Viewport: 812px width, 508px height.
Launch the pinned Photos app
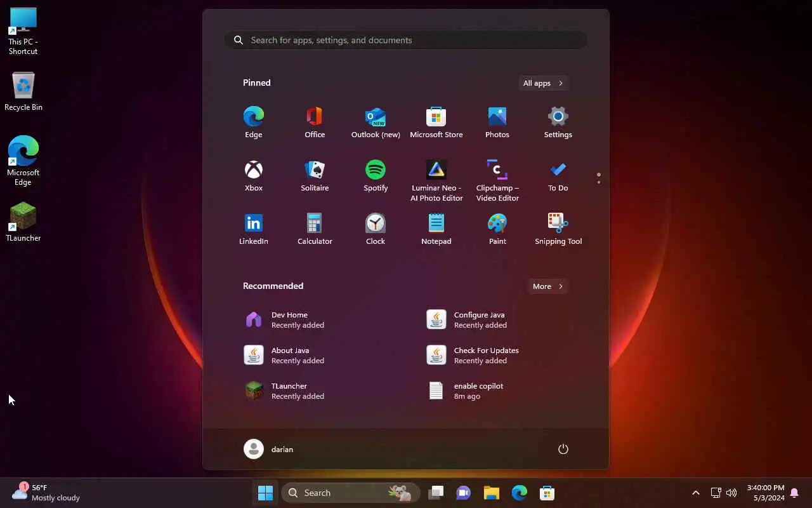point(497,122)
